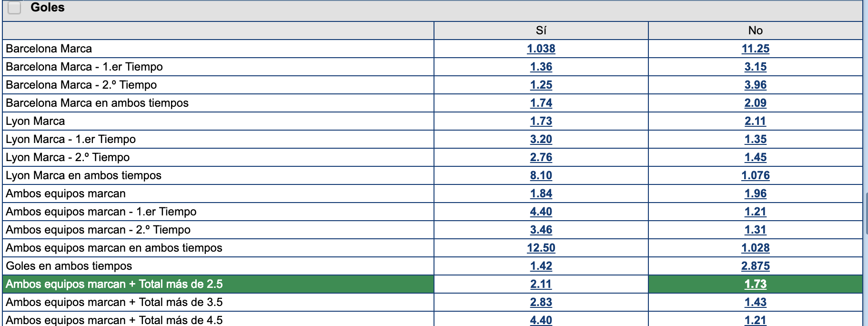Click Ambos equipos marcan + Total más de 3.5 label
This screenshot has width=868, height=326.
coord(114,302)
